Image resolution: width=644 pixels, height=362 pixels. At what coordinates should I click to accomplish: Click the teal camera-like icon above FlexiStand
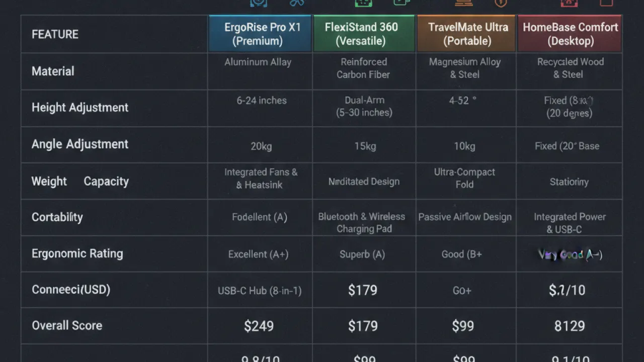tap(401, 3)
